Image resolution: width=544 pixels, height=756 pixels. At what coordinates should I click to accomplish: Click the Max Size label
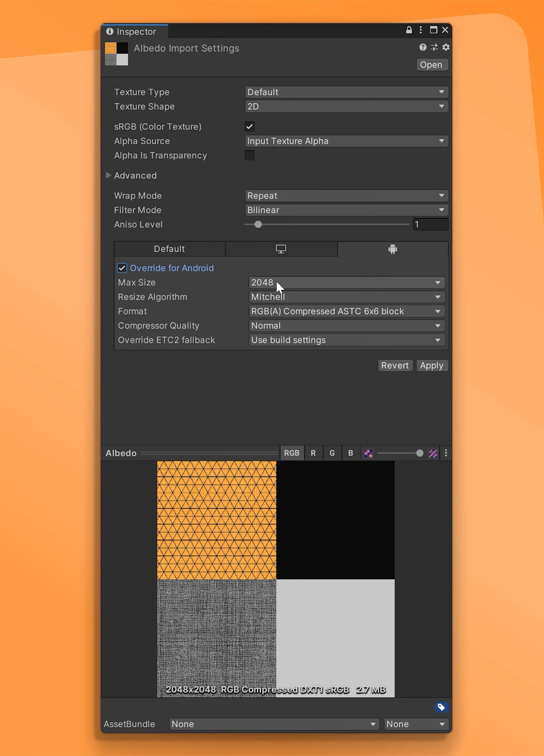[137, 282]
